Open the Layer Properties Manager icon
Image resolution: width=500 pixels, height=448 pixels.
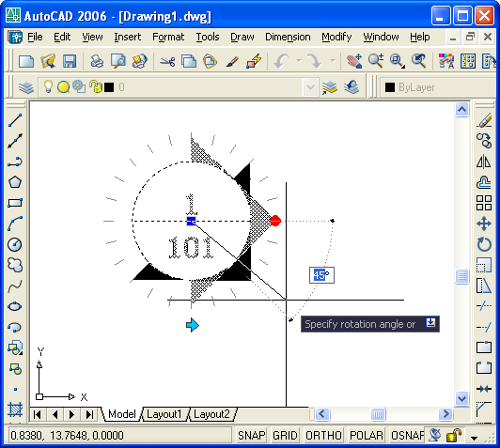[x=26, y=87]
